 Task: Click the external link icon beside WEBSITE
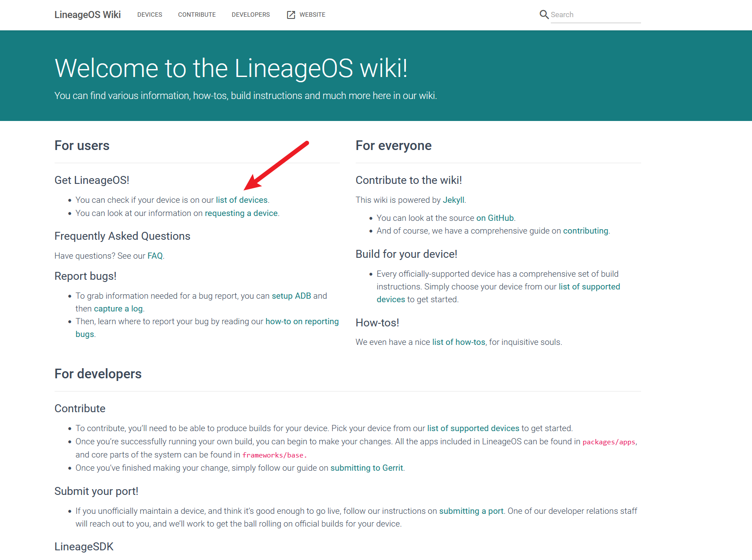point(291,15)
